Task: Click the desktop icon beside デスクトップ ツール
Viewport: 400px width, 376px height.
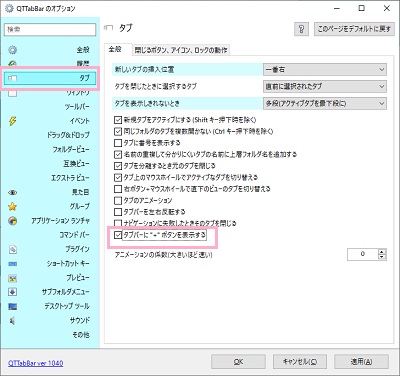Action: (x=12, y=306)
